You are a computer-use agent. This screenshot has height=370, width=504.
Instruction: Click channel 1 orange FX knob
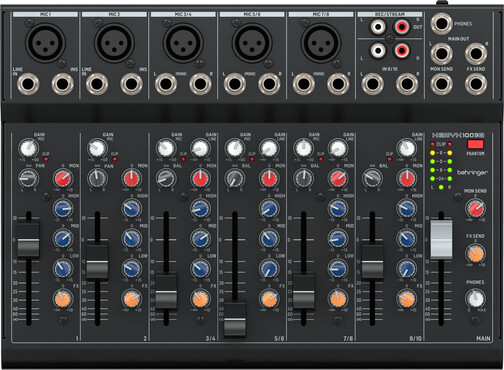[63, 299]
